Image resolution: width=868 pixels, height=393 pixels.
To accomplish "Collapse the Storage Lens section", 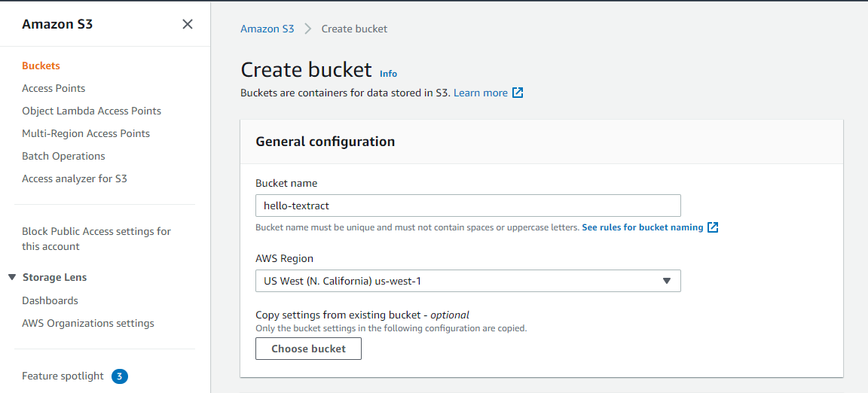I will point(13,277).
